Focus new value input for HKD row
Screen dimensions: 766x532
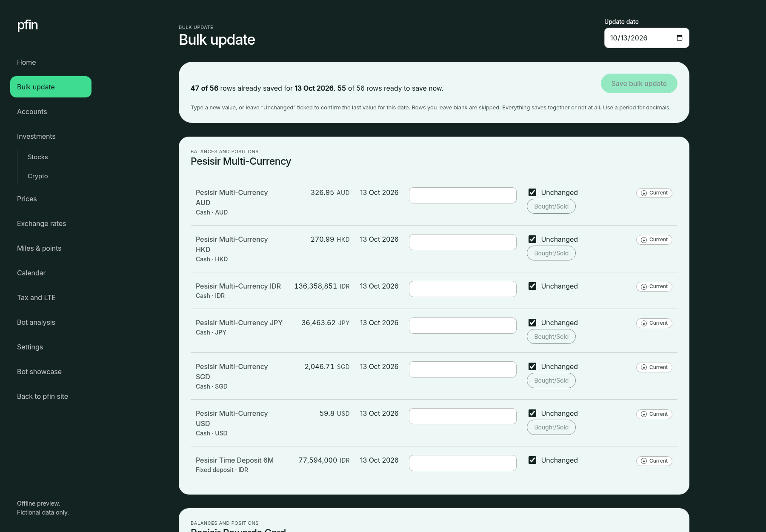(463, 242)
